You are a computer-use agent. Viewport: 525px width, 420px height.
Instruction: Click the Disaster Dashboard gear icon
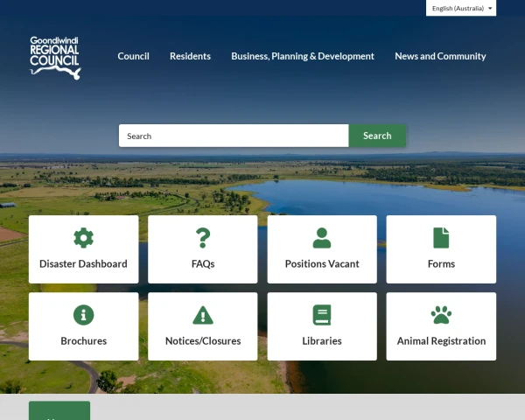click(83, 238)
